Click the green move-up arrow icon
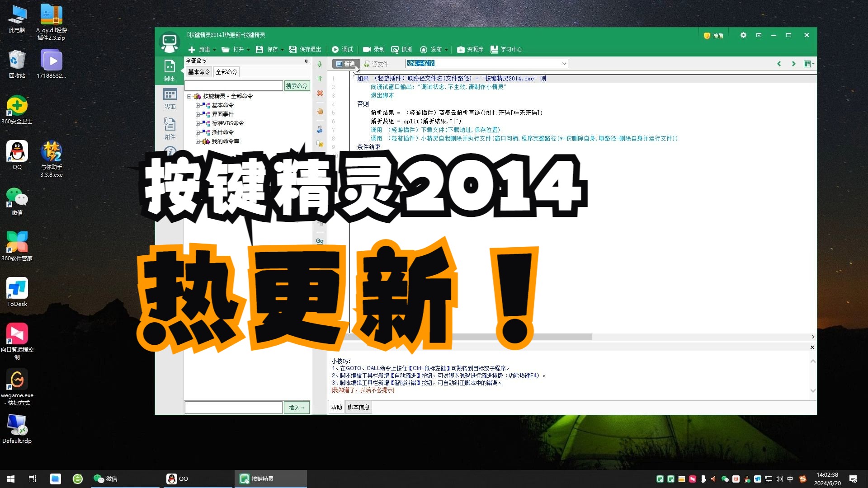The height and width of the screenshot is (488, 868). tap(320, 79)
